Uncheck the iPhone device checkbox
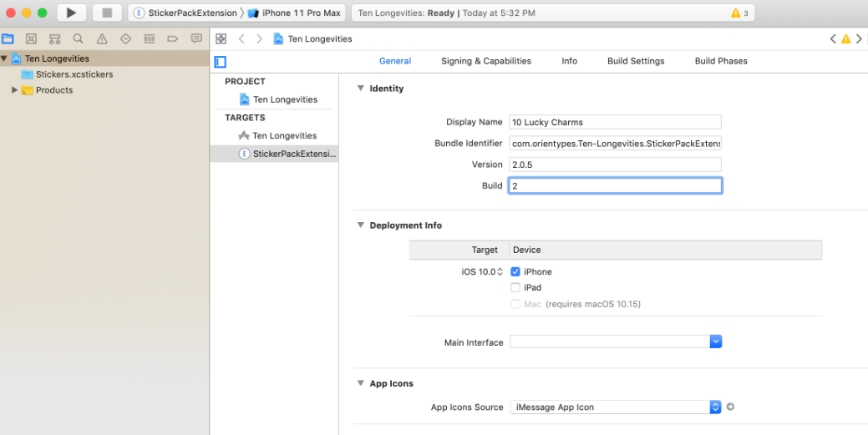868x435 pixels. [515, 271]
